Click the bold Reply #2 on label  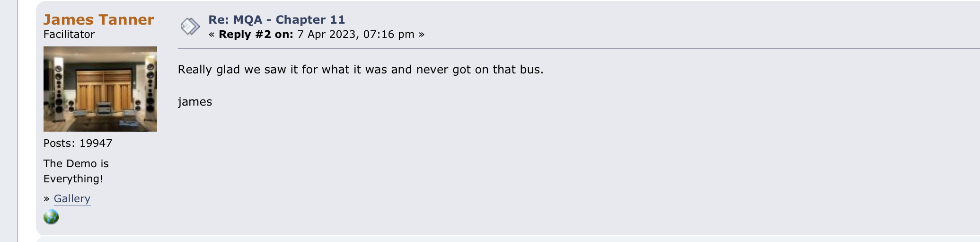256,35
